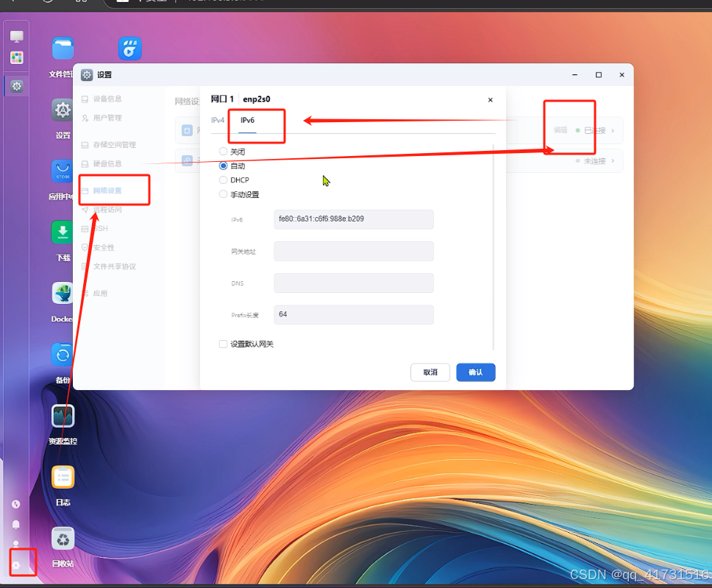The width and height of the screenshot is (712, 588).
Task: Select the 手动设置 manual radio option
Action: [x=223, y=194]
